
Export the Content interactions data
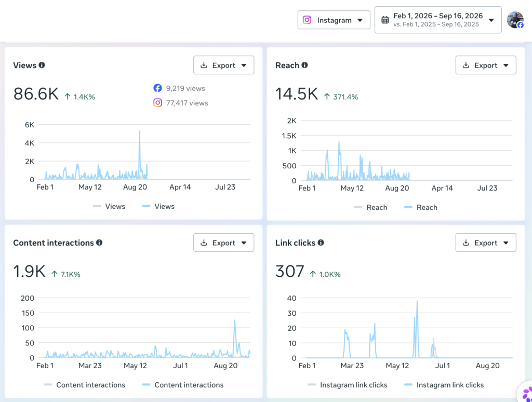tap(223, 243)
